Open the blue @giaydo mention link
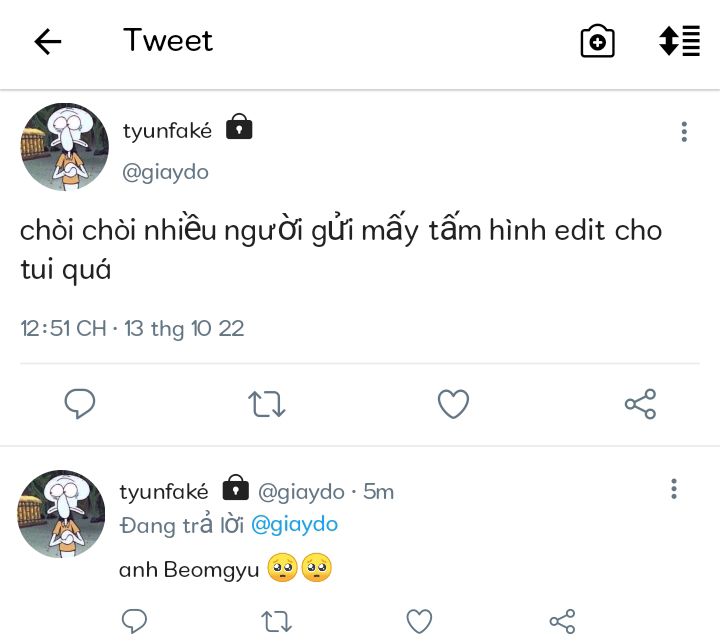The width and height of the screenshot is (720, 641). [294, 524]
